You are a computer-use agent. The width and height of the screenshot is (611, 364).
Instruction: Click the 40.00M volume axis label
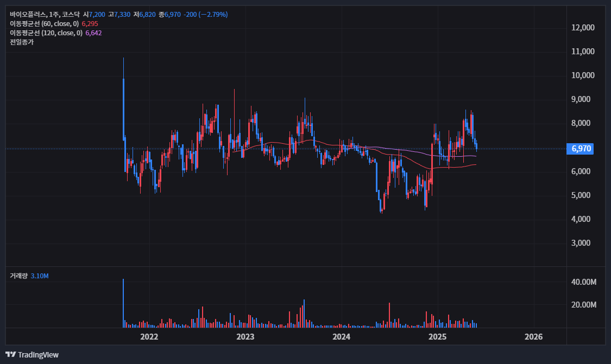click(x=584, y=282)
